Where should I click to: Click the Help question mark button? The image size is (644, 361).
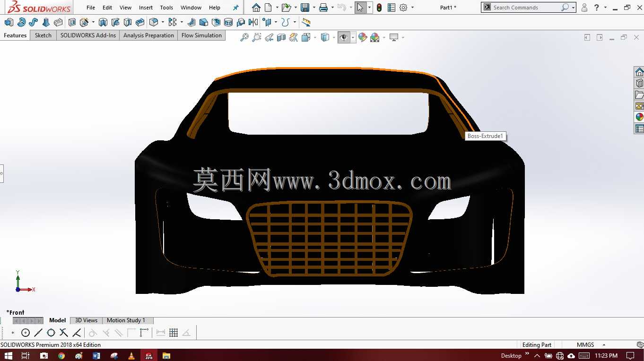(x=597, y=8)
